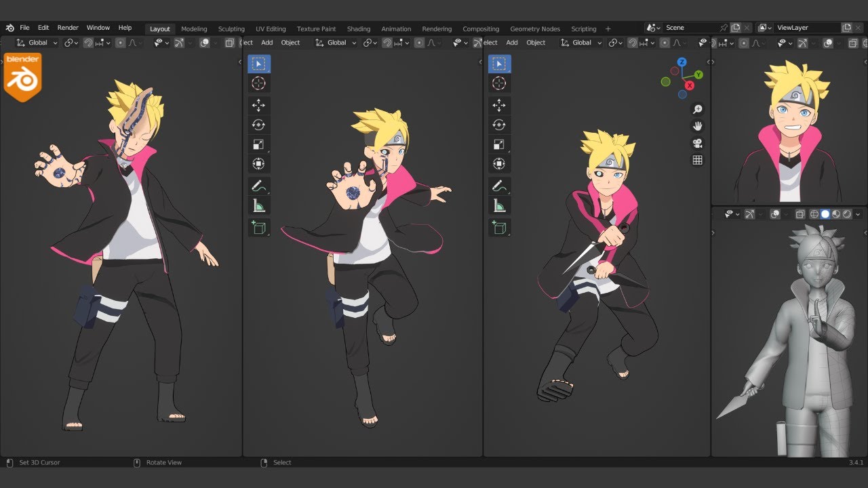Select the Transform tool in middle viewport
Screen dimensions: 868x488
tap(258, 164)
